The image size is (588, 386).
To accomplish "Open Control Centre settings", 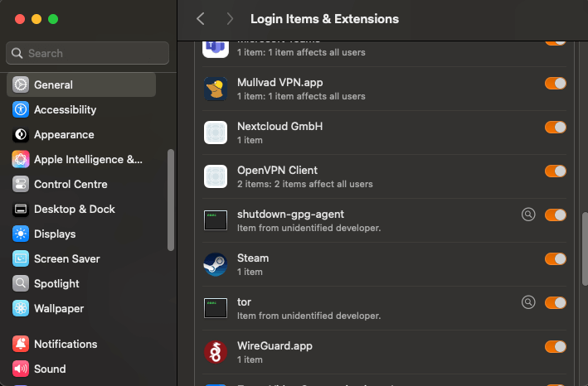I will coord(81,184).
